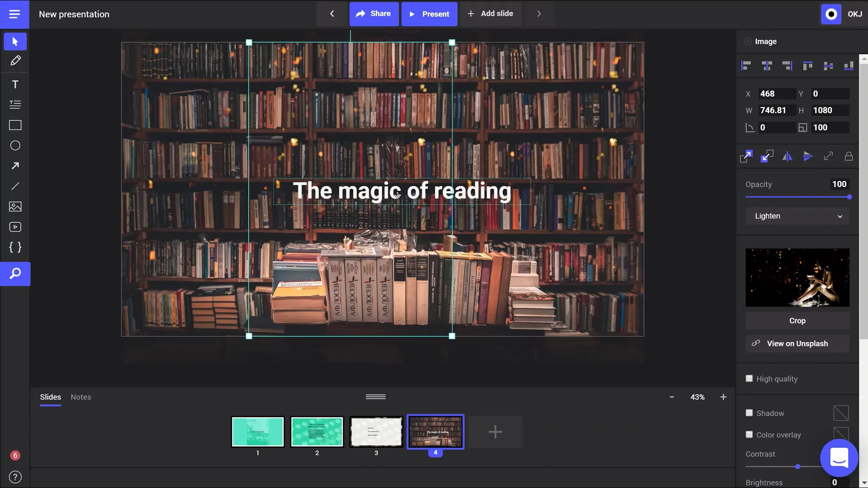Enable the Color overlay checkbox
This screenshot has height=488, width=868.
(x=749, y=435)
